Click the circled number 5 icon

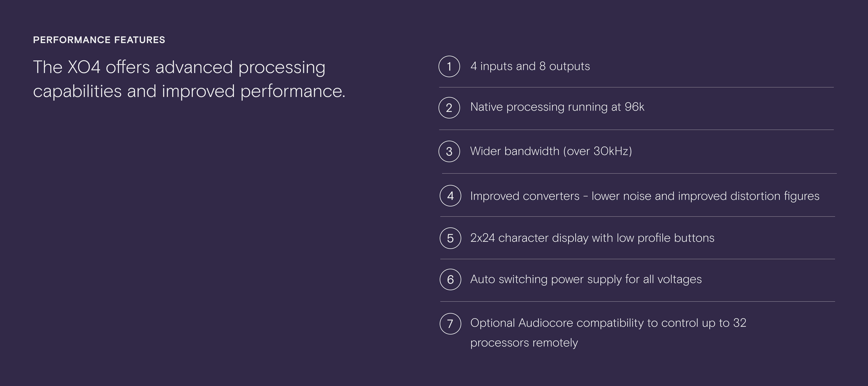[450, 238]
